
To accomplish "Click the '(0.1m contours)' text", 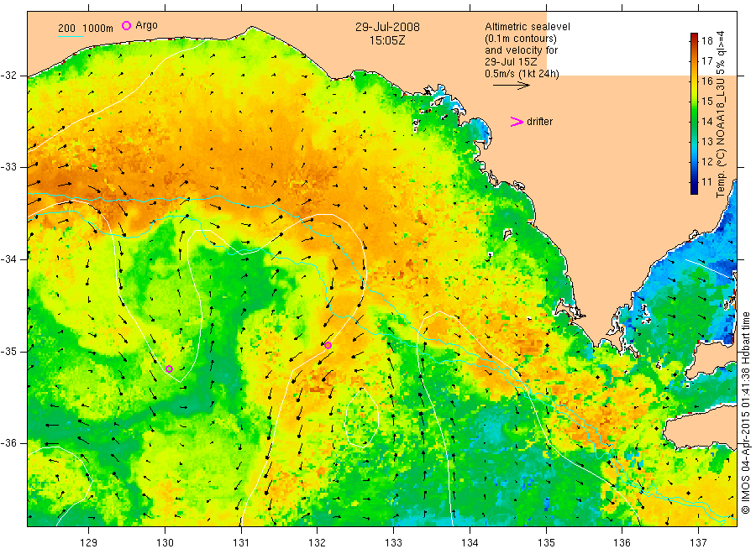I will point(521,39).
